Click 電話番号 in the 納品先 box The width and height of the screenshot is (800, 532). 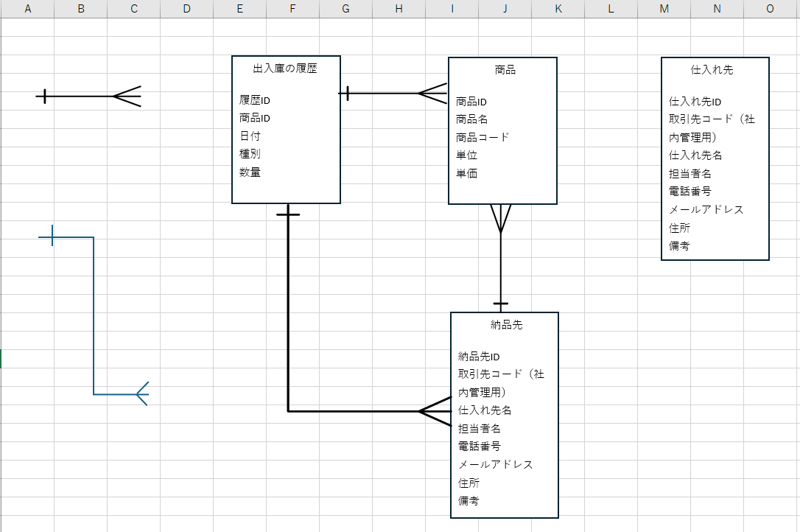click(x=479, y=447)
